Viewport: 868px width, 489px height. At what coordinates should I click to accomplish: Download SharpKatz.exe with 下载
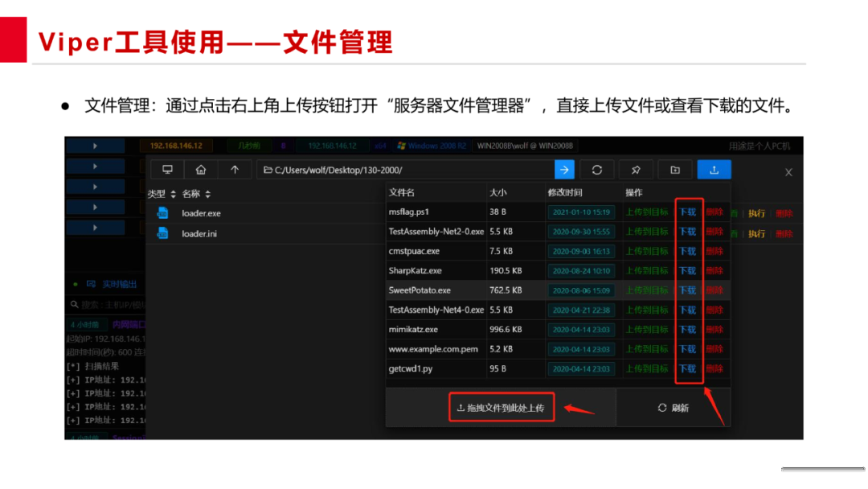click(687, 271)
